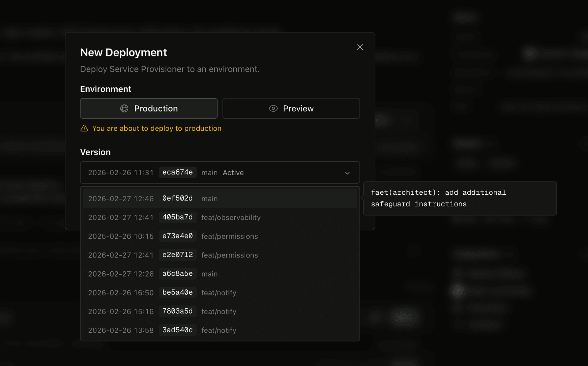This screenshot has height=366, width=588.
Task: Click the warning triangle next to the production warning
Action: pos(84,128)
